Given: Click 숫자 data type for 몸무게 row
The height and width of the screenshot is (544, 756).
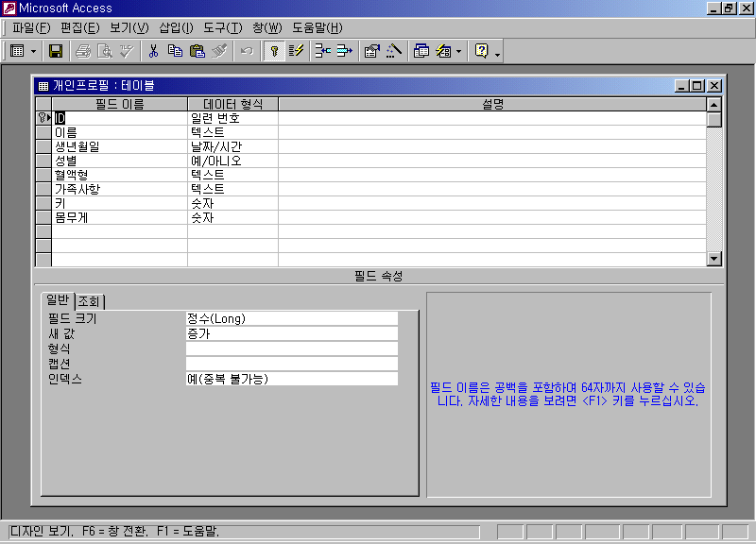Looking at the screenshot, I should point(232,218).
